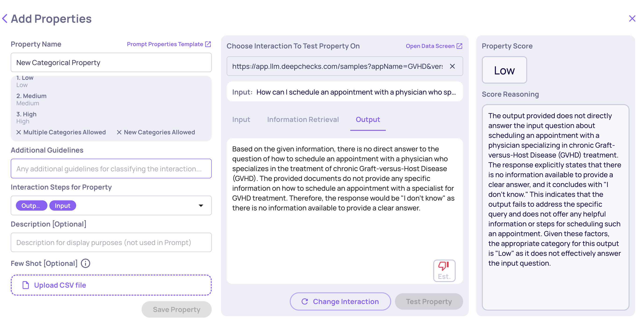Toggle New Categories Allowed option
This screenshot has width=644, height=330.
(x=156, y=132)
